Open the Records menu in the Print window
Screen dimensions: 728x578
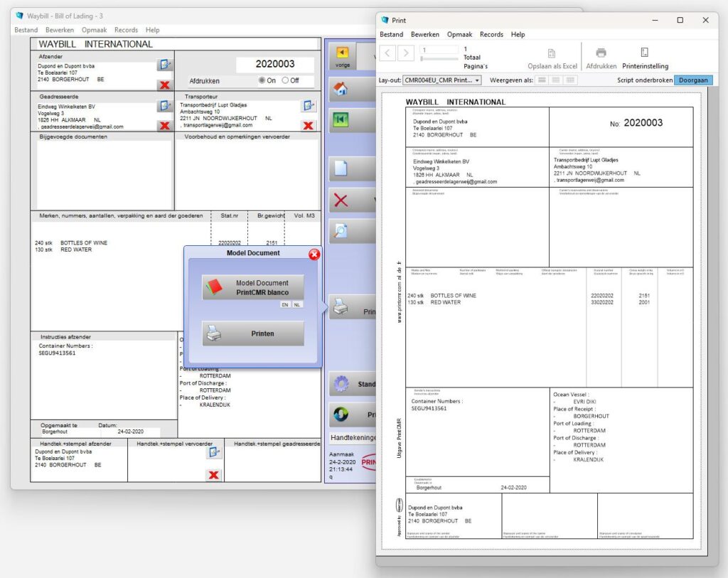(x=491, y=34)
